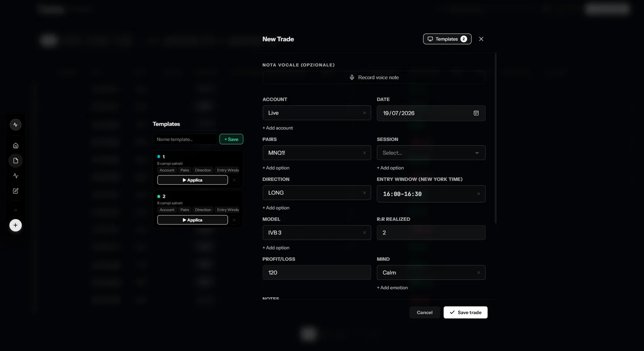Click the Save trade button
644x351 pixels.
(x=466, y=313)
